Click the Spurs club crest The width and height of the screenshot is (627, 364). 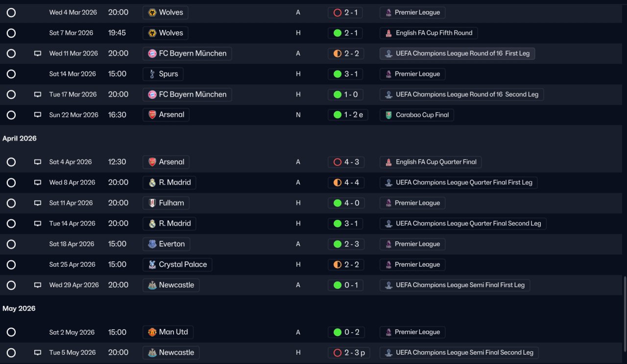pos(152,74)
